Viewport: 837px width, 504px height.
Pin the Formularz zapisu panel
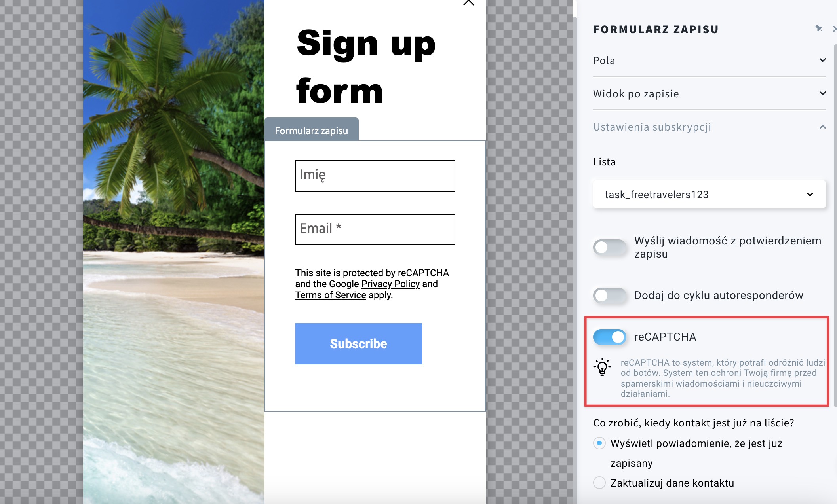point(819,28)
